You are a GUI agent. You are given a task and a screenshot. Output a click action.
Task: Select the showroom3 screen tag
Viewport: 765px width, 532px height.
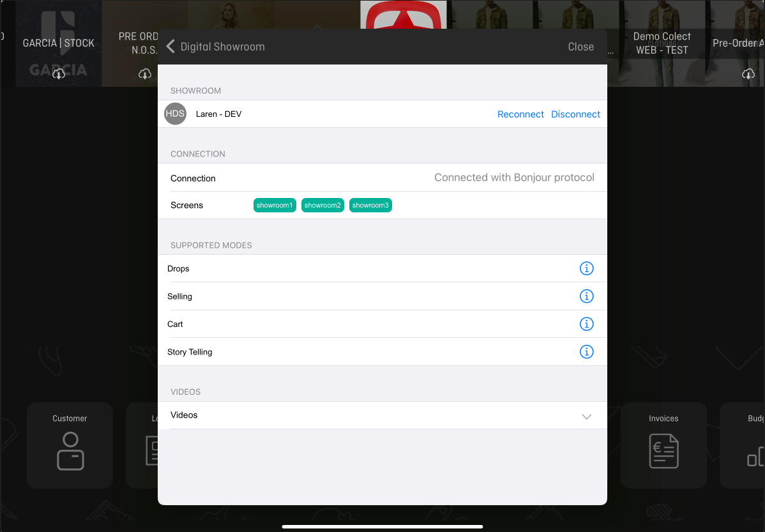(370, 205)
